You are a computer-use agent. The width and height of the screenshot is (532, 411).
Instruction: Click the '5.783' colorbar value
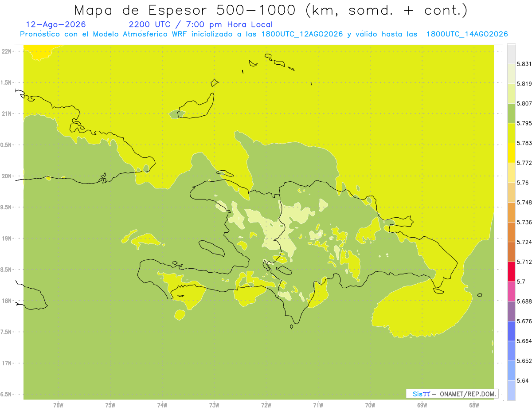tap(524, 143)
